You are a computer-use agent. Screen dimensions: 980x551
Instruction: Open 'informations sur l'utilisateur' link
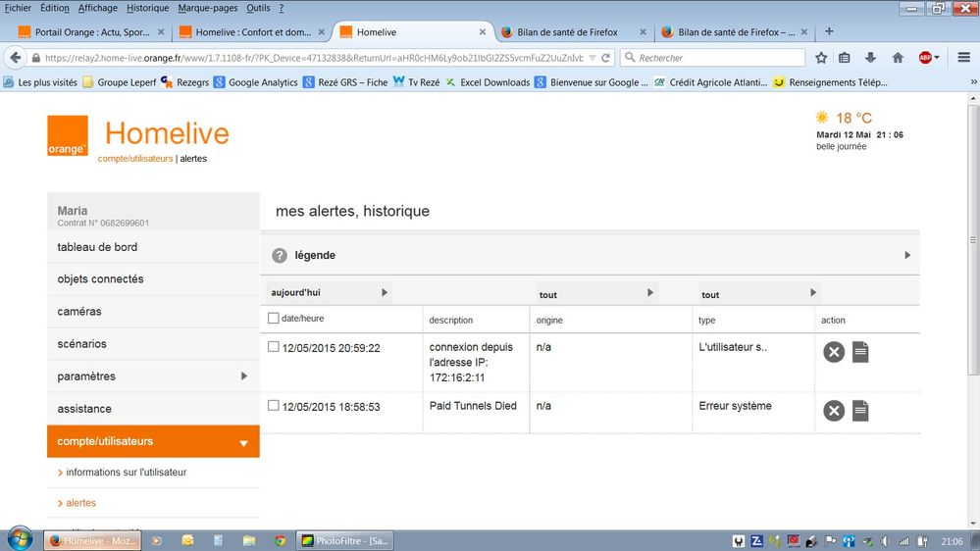click(x=126, y=473)
